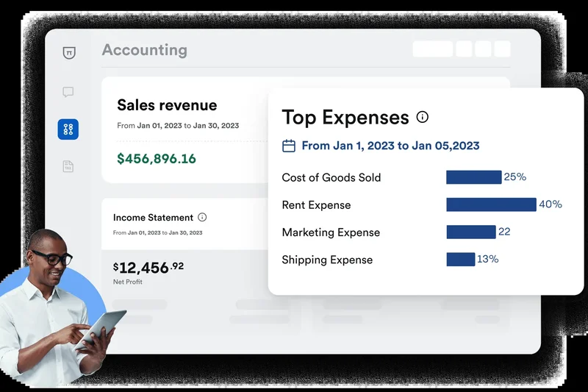The width and height of the screenshot is (588, 392).
Task: Open the chat messages sidebar icon
Action: 68,92
